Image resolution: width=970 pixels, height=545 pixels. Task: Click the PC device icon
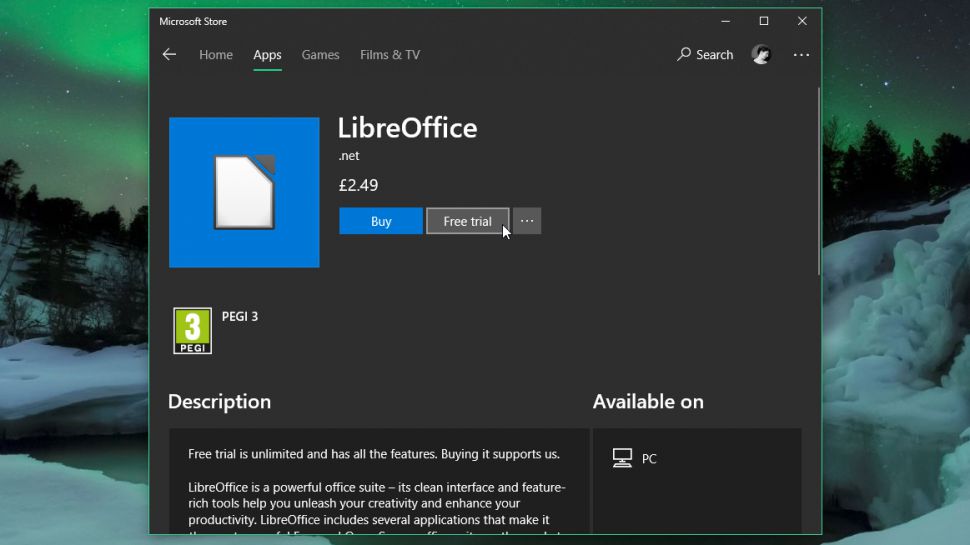(622, 458)
